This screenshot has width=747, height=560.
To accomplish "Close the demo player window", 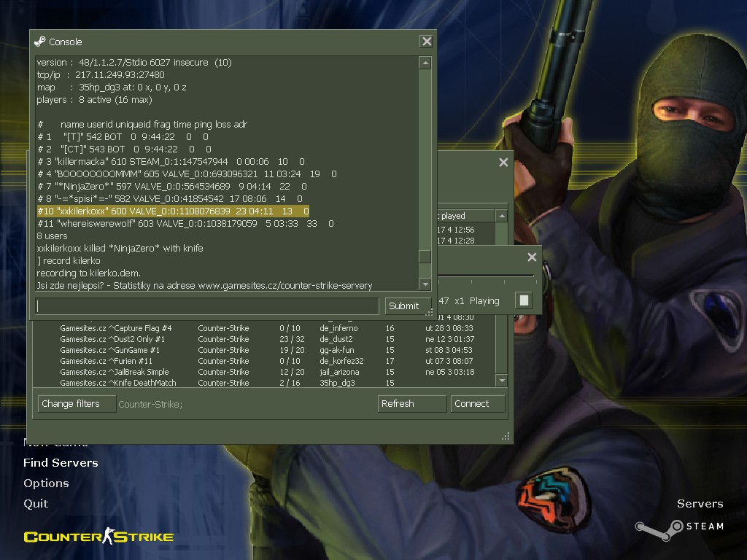I will pyautogui.click(x=532, y=257).
